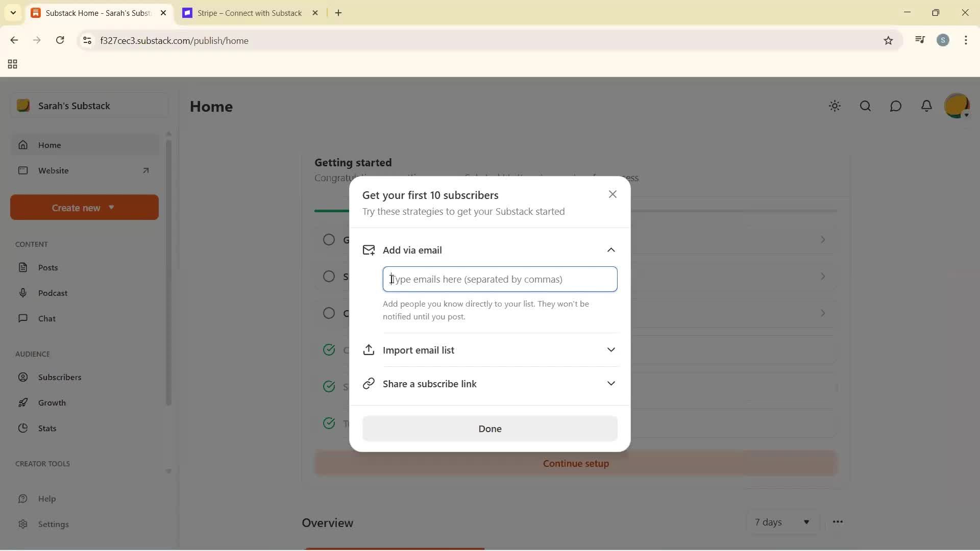This screenshot has height=551, width=980.
Task: Click the Done button in the dialog
Action: [489, 429]
